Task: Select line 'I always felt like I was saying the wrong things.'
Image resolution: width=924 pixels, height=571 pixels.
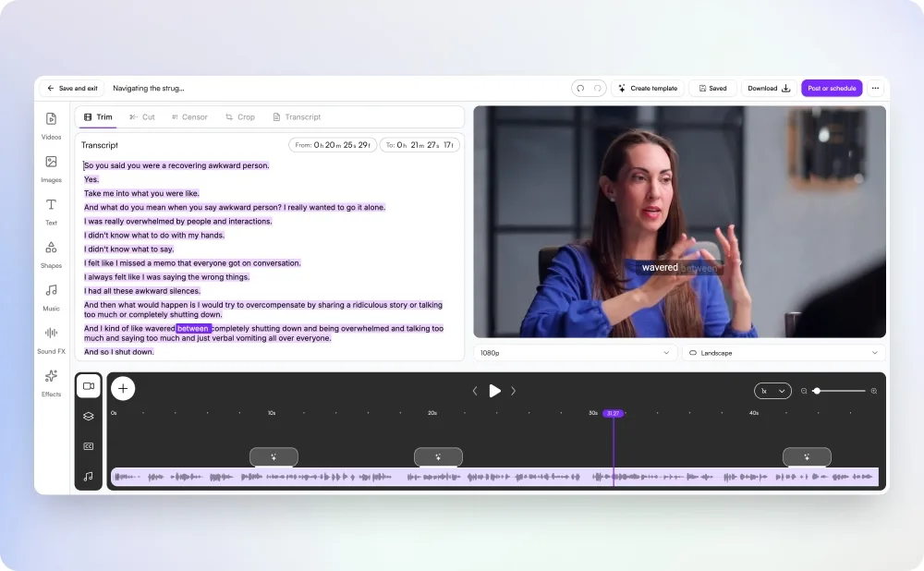Action: pyautogui.click(x=166, y=277)
